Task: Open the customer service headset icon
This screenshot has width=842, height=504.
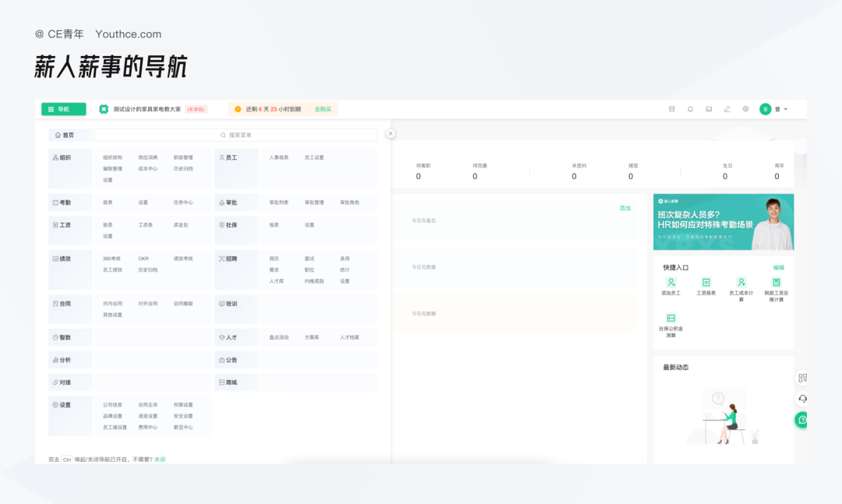Action: pyautogui.click(x=802, y=399)
